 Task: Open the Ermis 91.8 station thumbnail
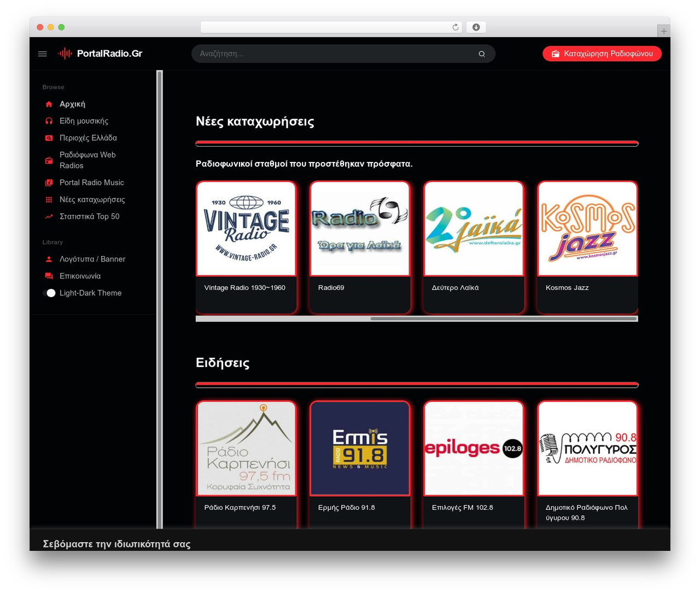pyautogui.click(x=360, y=449)
